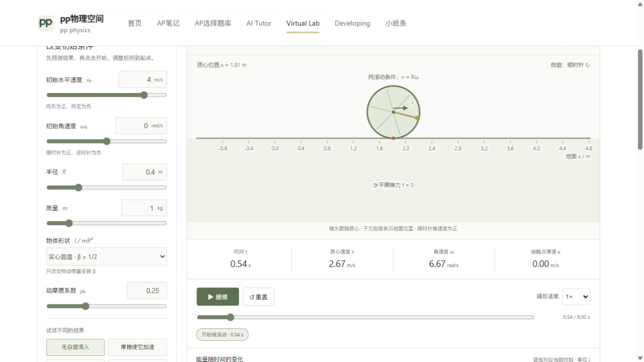Click the 继续 play button
The width and height of the screenshot is (644, 362).
(218, 297)
